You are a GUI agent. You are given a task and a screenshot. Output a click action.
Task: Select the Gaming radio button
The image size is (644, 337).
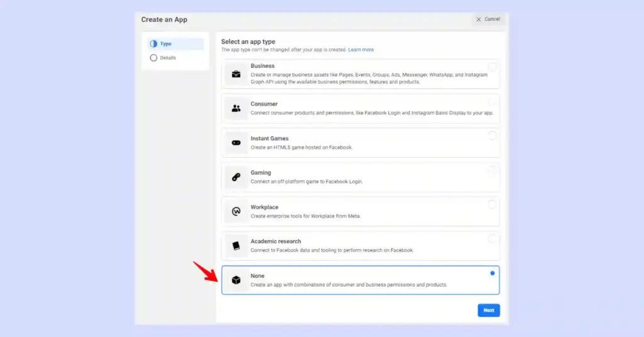point(492,170)
